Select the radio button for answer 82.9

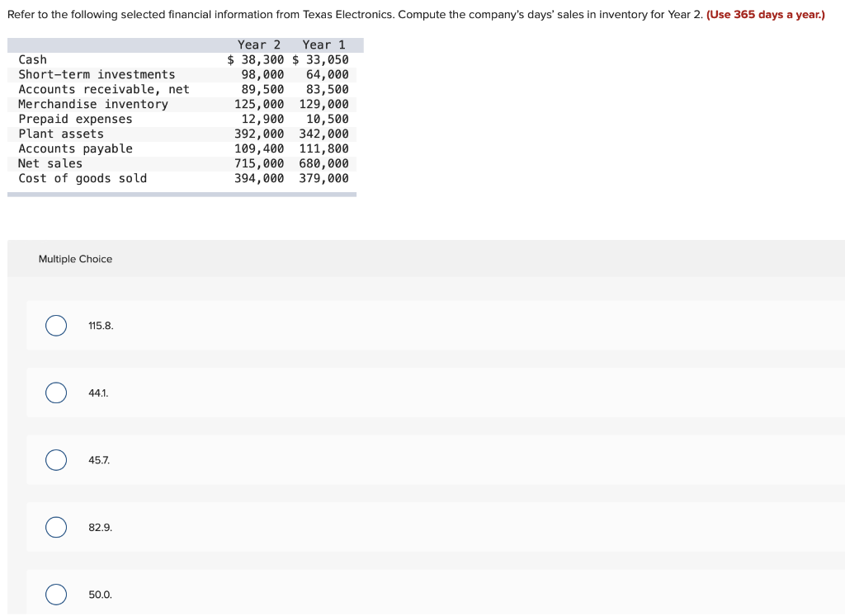pos(55,527)
